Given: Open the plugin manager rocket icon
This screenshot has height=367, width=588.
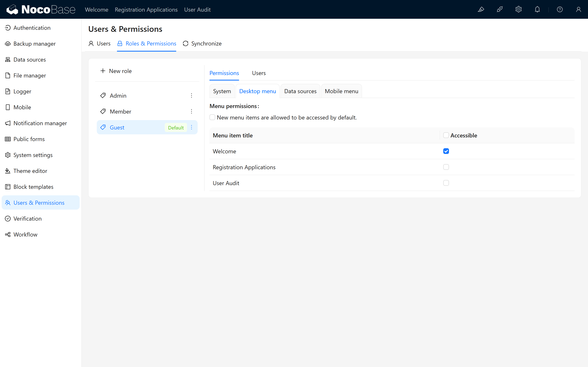Looking at the screenshot, I should click(x=500, y=9).
